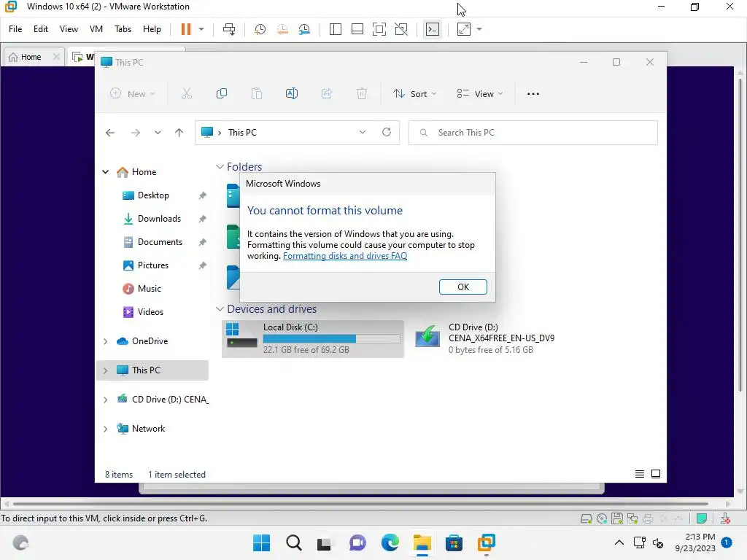Viewport: 747px width, 560px height.
Task: Open the View dropdown in Explorer
Action: [x=479, y=94]
